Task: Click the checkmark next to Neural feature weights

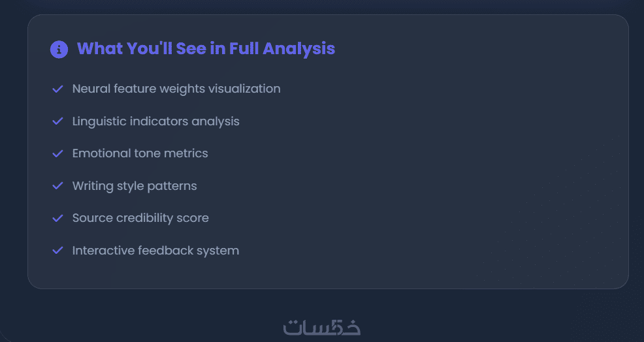Action: coord(57,89)
